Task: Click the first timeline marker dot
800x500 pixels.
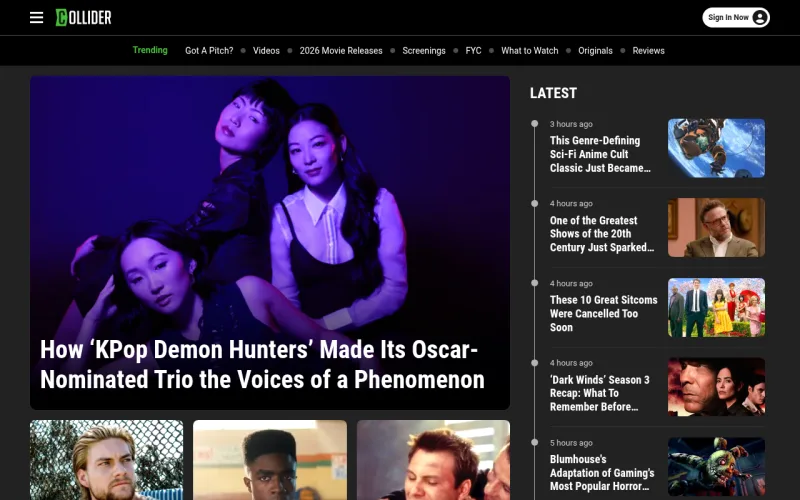Action: coord(534,123)
